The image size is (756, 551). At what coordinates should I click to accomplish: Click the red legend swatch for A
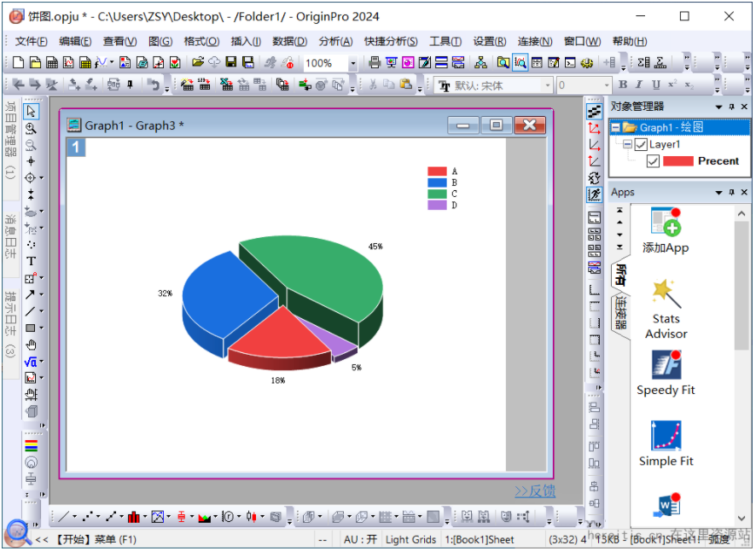point(437,171)
